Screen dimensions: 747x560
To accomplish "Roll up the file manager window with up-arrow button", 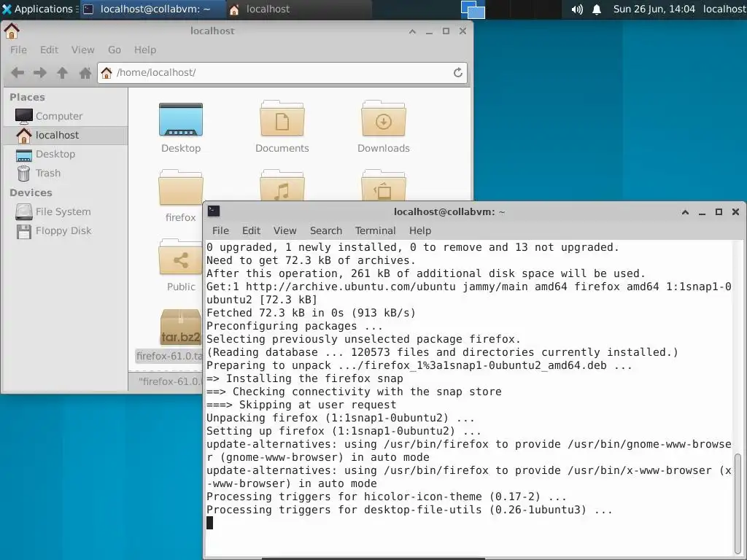I will pos(413,31).
